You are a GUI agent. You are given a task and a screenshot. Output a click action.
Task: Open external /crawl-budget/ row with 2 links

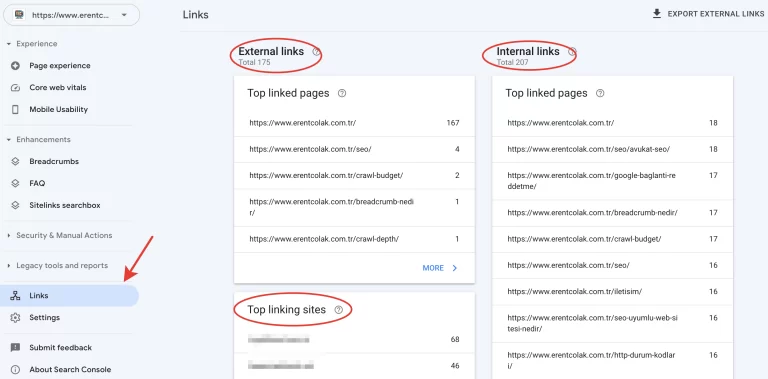click(355, 175)
